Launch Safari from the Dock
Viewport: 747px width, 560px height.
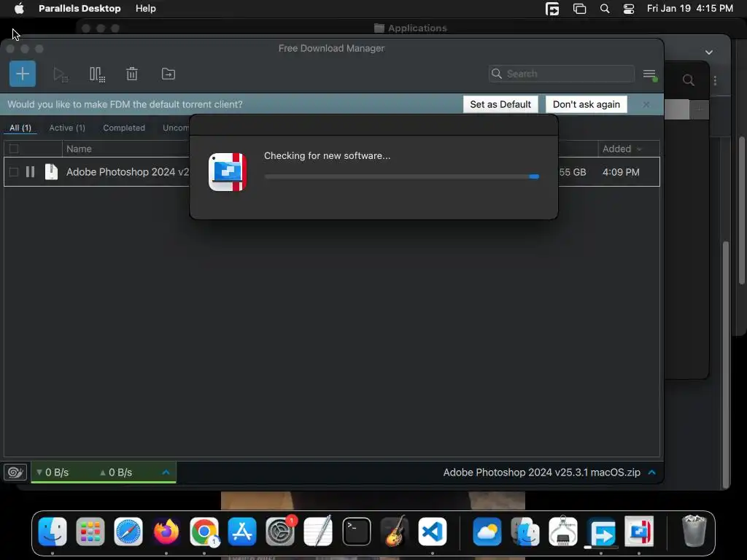(128, 532)
